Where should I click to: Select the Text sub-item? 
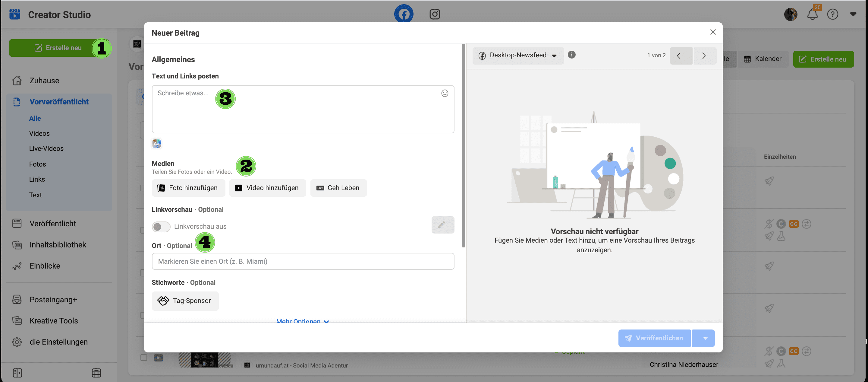coord(35,195)
